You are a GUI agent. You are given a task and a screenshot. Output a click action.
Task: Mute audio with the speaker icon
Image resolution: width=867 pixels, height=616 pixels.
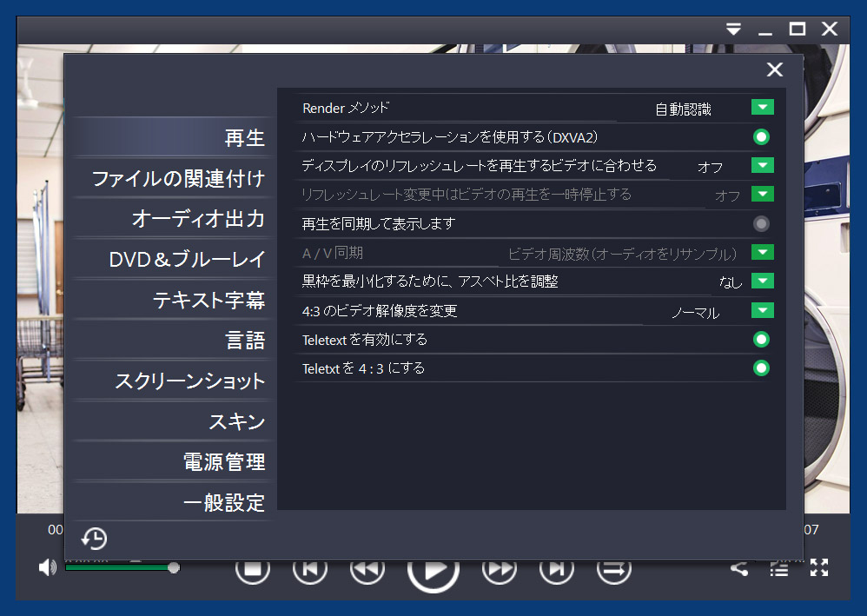coord(47,567)
